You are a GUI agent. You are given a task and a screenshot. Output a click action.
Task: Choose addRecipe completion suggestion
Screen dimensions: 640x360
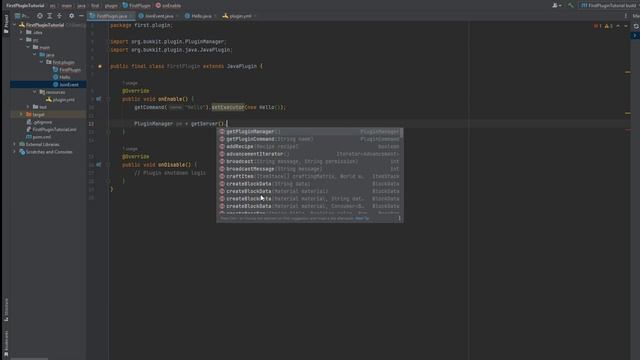click(309, 147)
